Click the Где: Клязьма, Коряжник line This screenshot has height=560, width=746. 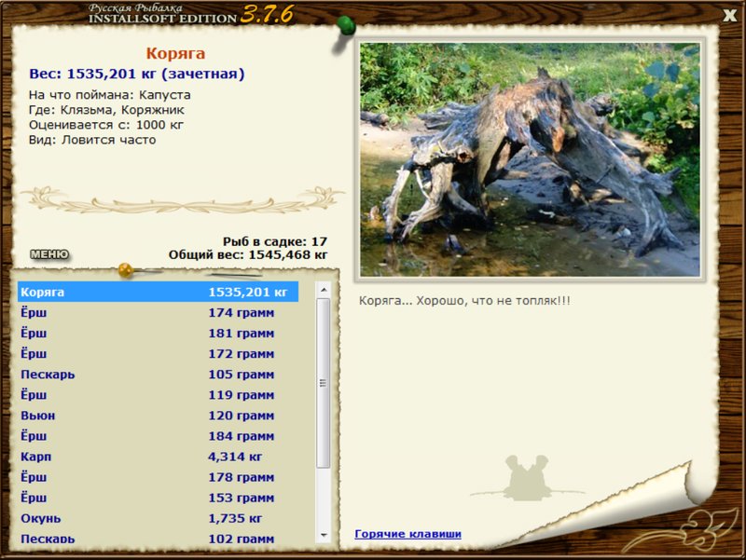pos(106,110)
